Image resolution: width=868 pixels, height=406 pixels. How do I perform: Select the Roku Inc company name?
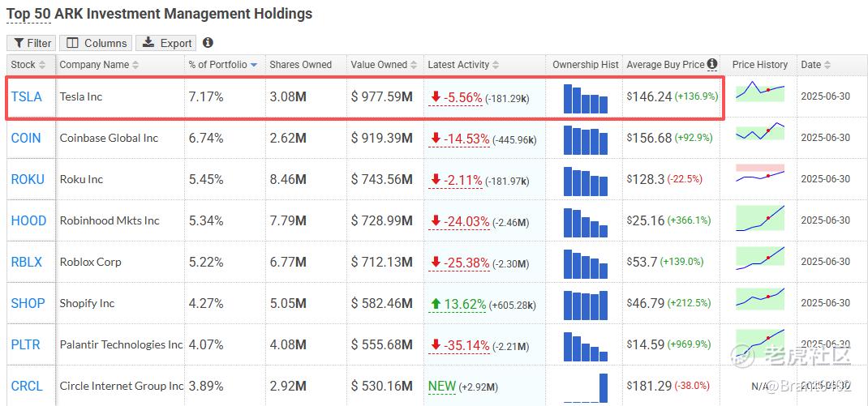(79, 179)
